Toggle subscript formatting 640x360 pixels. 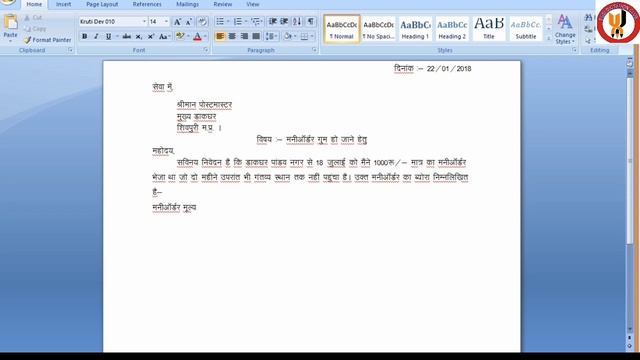coord(139,36)
